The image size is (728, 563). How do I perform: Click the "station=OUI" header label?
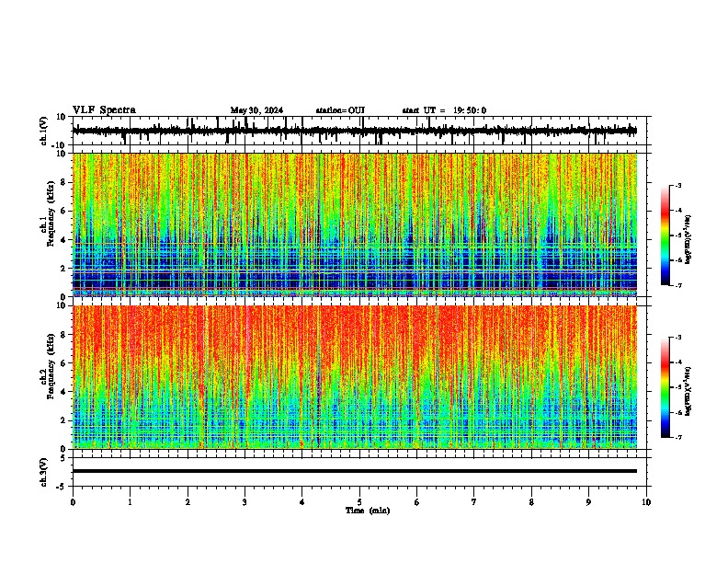click(x=340, y=110)
